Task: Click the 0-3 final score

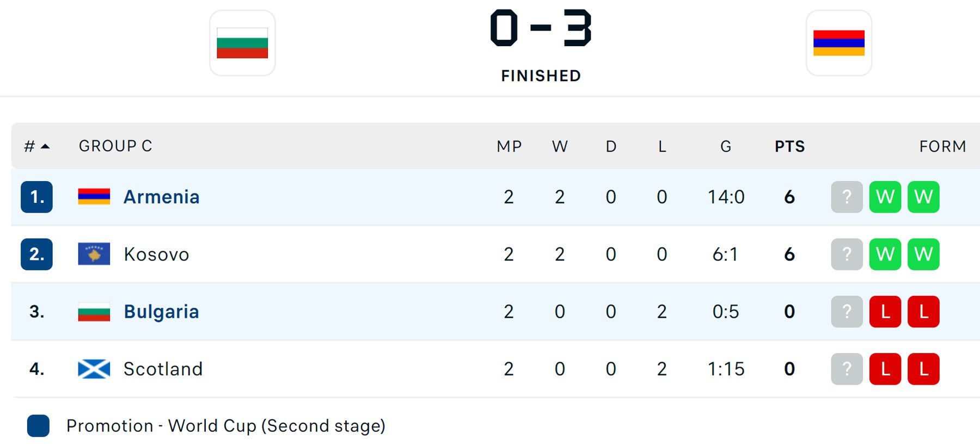Action: [541, 28]
